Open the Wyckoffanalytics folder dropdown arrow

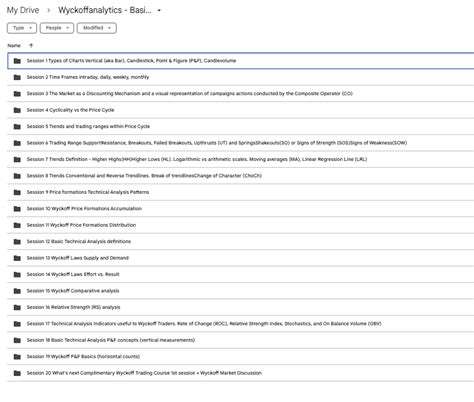pos(159,10)
